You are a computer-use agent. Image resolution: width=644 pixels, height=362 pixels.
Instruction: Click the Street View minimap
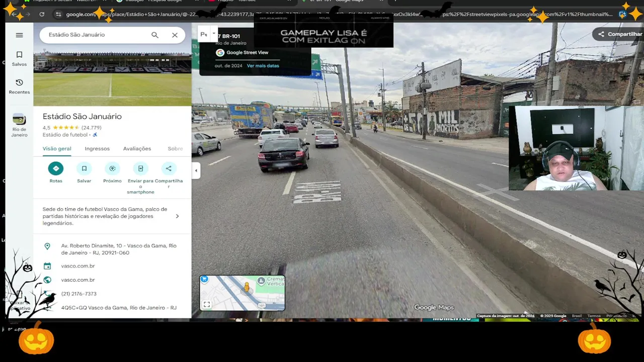(243, 293)
